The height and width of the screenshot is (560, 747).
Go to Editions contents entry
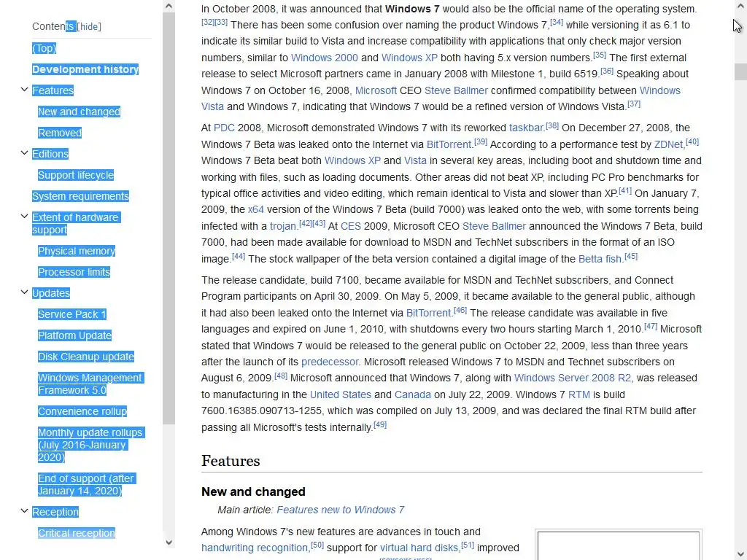pyautogui.click(x=50, y=154)
